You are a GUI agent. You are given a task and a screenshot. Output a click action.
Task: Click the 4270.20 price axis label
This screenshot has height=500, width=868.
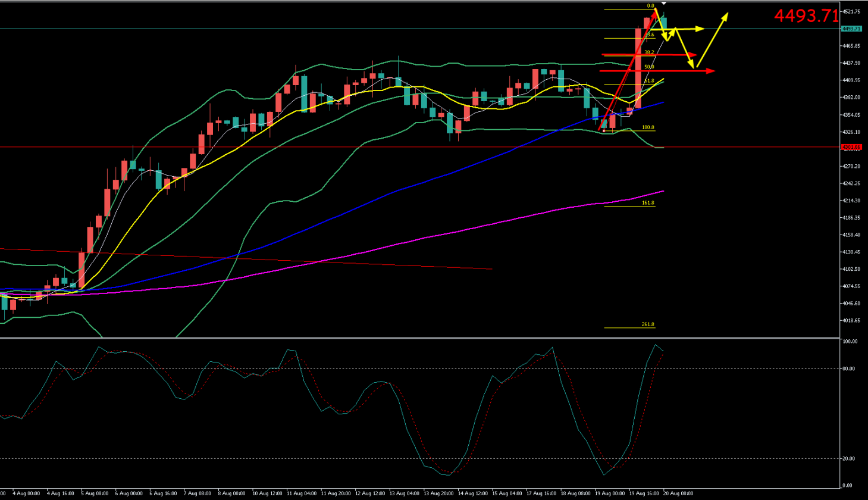pos(852,166)
